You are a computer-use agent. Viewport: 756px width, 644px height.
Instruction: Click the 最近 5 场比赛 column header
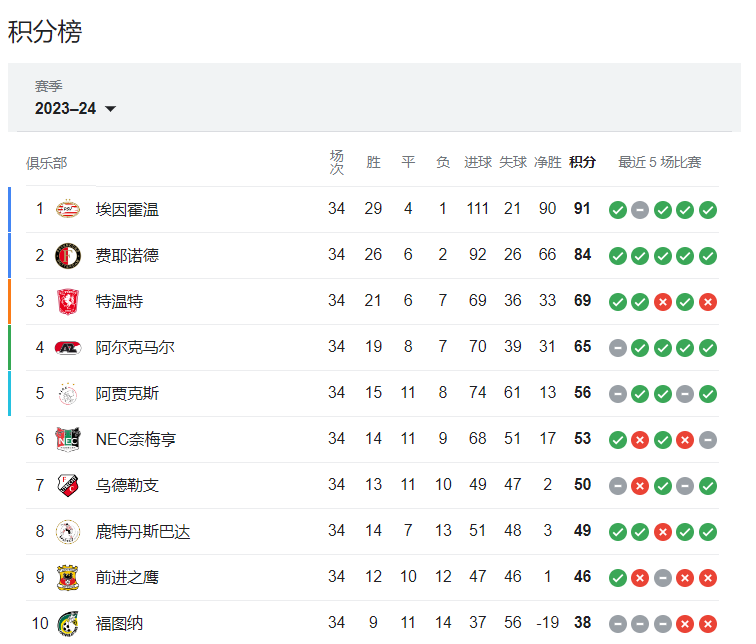(x=660, y=162)
